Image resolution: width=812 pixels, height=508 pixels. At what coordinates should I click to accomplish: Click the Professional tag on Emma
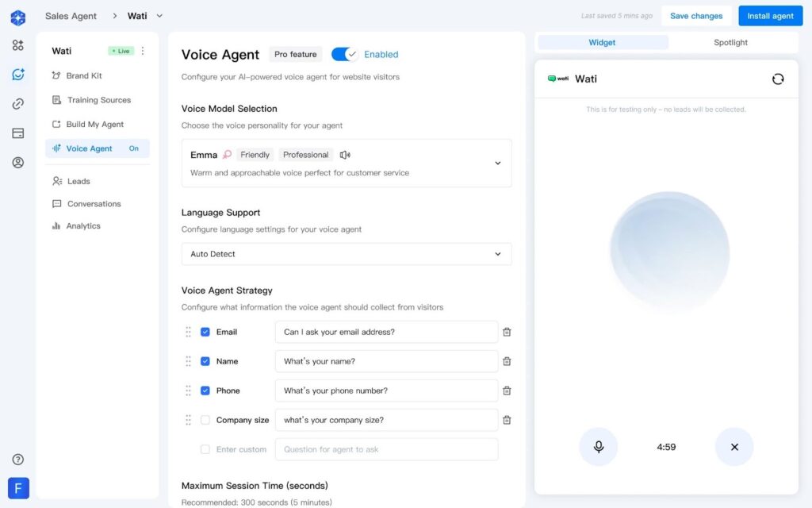[x=305, y=155]
